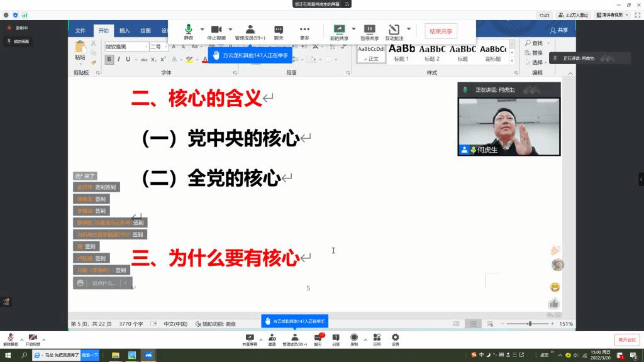644x362 pixels.
Task: Open 管理成员 panel from sharing toolbar
Action: pos(250,30)
